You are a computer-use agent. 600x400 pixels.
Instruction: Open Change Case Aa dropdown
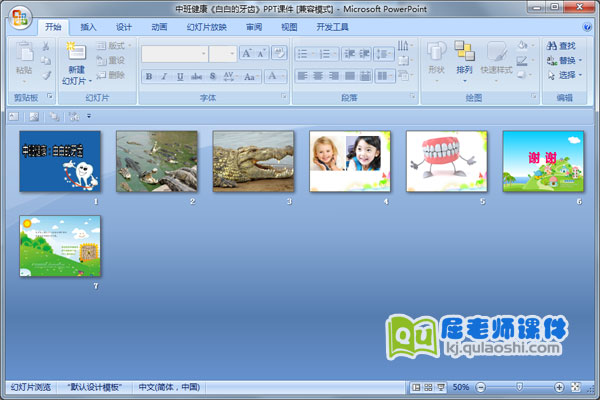click(250, 76)
